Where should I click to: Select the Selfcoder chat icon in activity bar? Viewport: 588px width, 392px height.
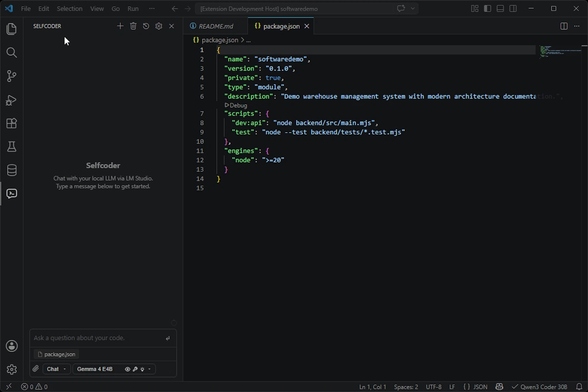(12, 194)
